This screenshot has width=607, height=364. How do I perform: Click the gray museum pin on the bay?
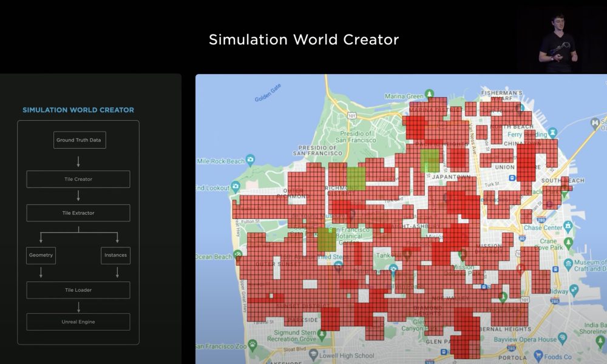click(x=595, y=123)
